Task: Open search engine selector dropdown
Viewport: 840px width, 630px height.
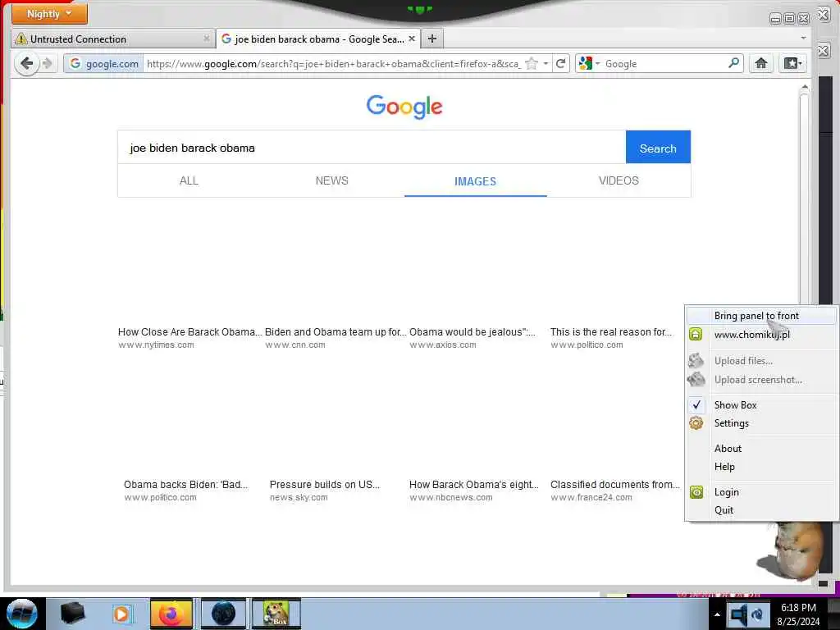Action: pos(589,64)
